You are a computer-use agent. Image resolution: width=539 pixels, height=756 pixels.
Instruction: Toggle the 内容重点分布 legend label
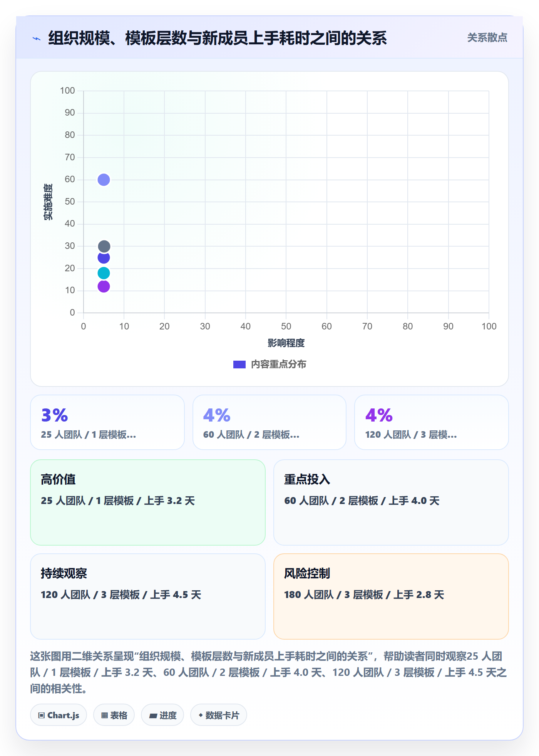[278, 365]
